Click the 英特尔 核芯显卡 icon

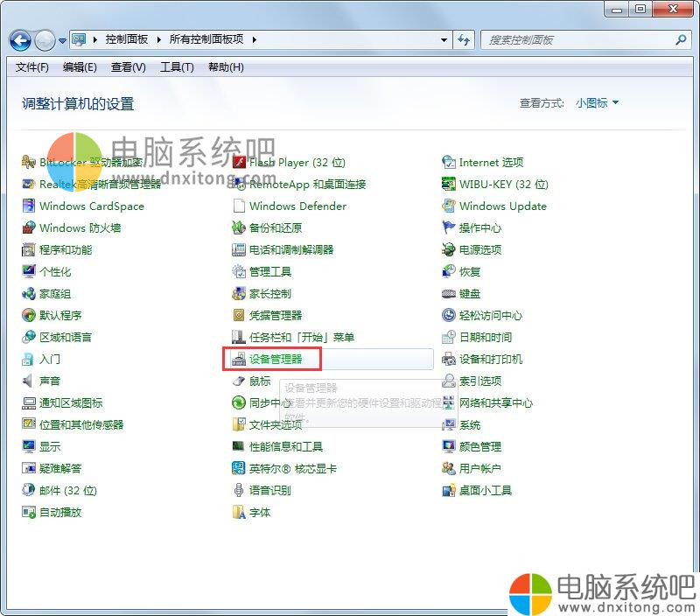pos(239,468)
